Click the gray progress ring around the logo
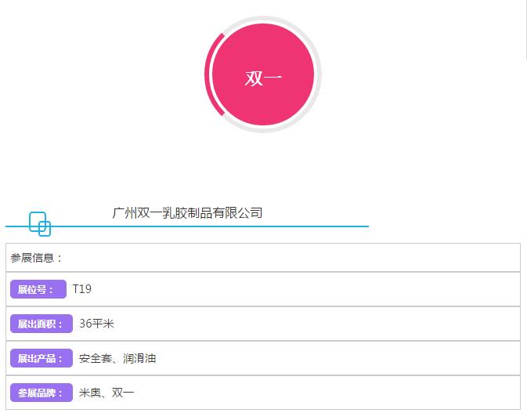 pyautogui.click(x=317, y=75)
